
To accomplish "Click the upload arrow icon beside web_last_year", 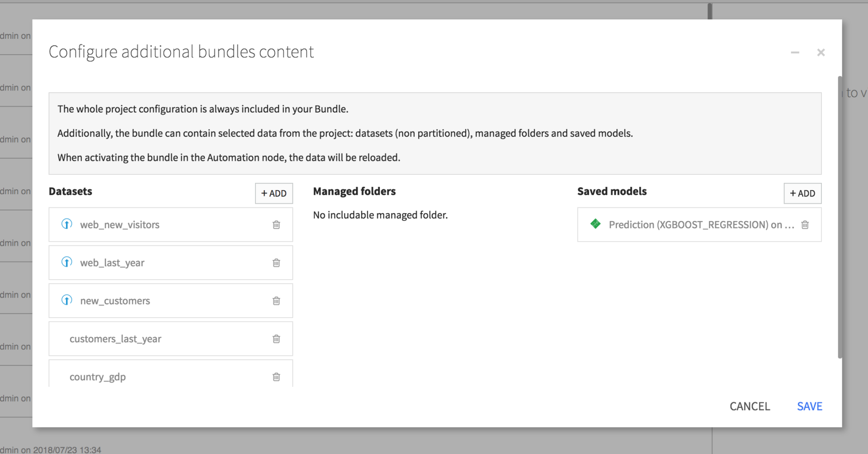I will [66, 262].
